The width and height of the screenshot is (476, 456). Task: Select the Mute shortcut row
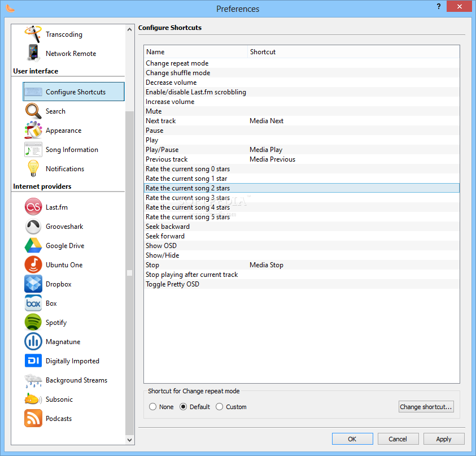pyautogui.click(x=302, y=111)
